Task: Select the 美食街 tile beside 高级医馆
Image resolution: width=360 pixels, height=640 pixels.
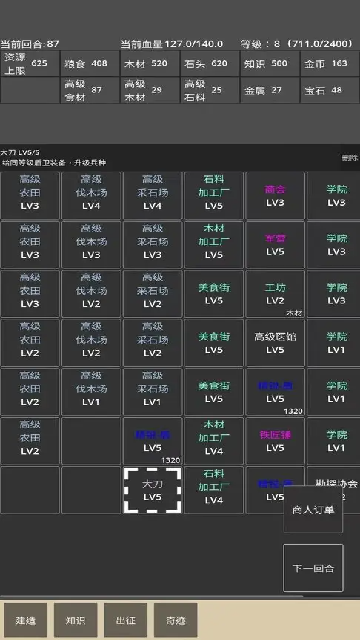Action: [213, 343]
